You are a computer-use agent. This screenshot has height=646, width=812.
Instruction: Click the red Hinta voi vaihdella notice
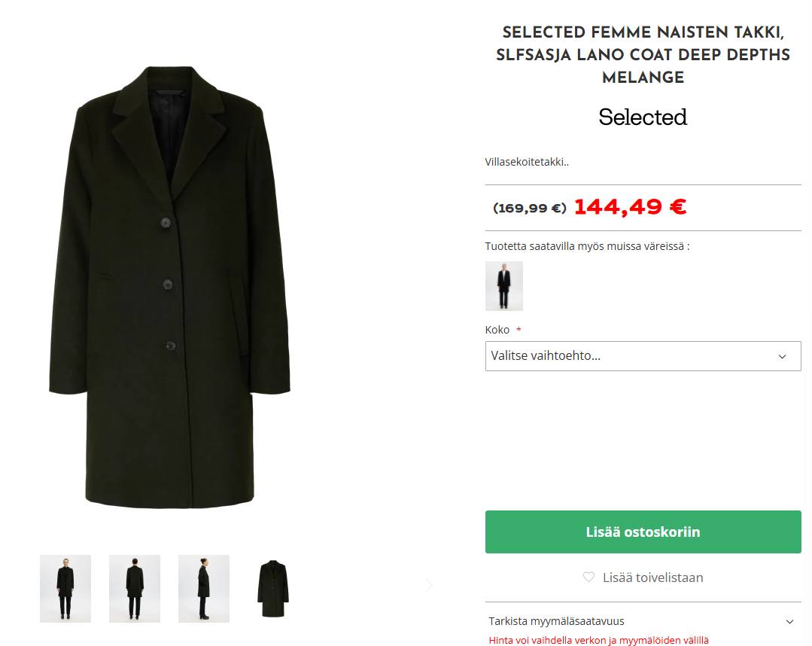pyautogui.click(x=598, y=640)
